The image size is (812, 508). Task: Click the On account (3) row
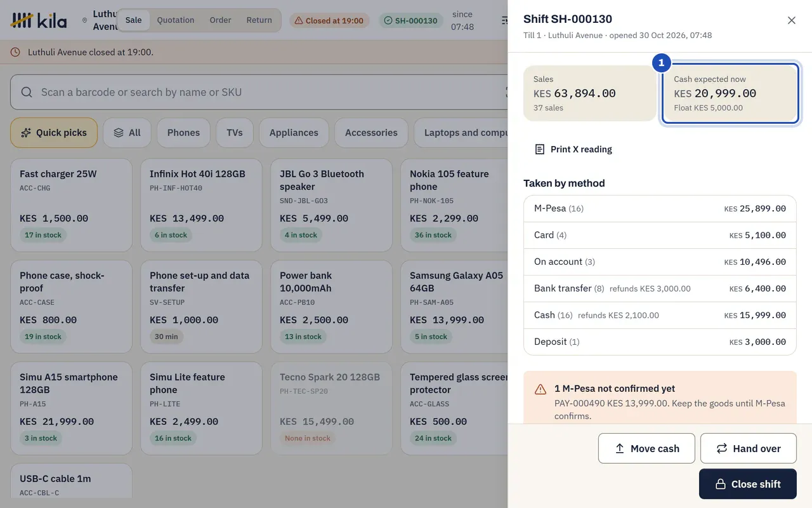660,262
